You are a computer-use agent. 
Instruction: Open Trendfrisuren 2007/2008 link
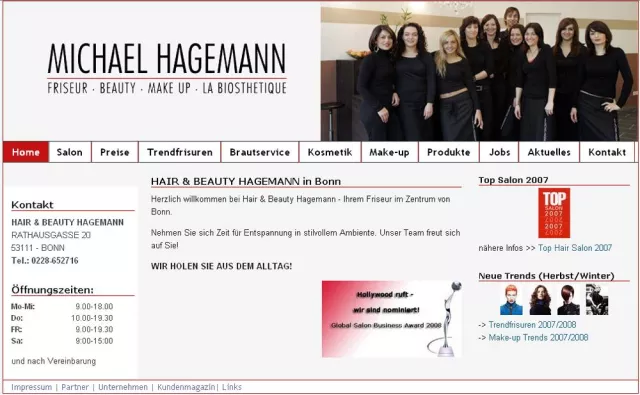[x=532, y=325]
